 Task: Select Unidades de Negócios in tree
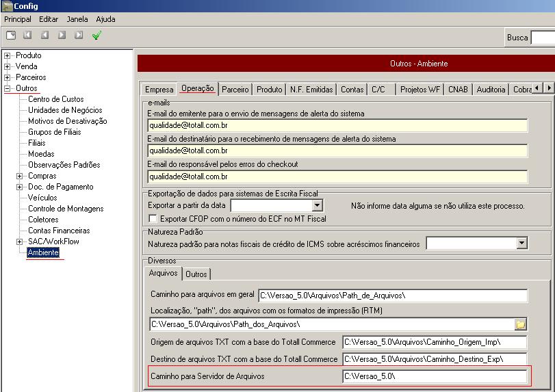65,110
